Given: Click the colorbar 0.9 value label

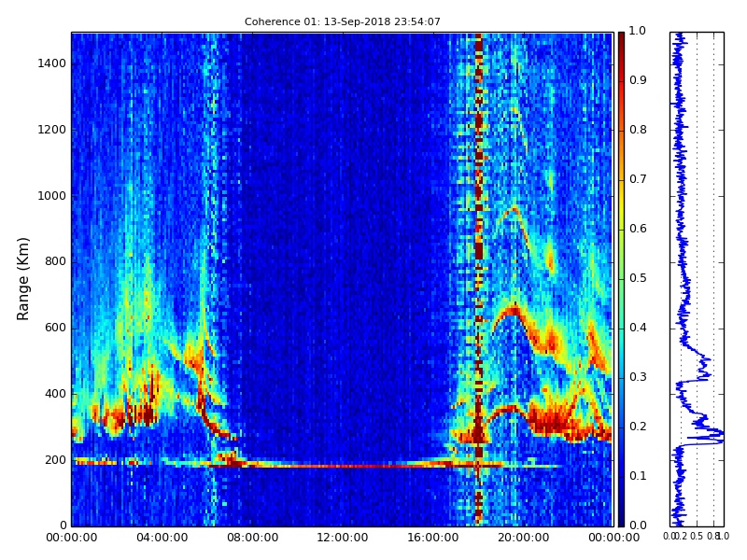Looking at the screenshot, I should (638, 80).
